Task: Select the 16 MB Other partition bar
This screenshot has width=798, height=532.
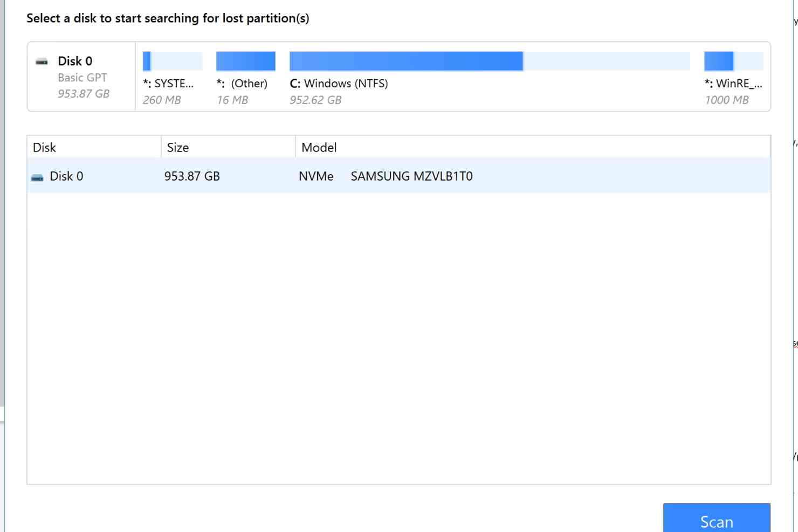Action: (245, 61)
